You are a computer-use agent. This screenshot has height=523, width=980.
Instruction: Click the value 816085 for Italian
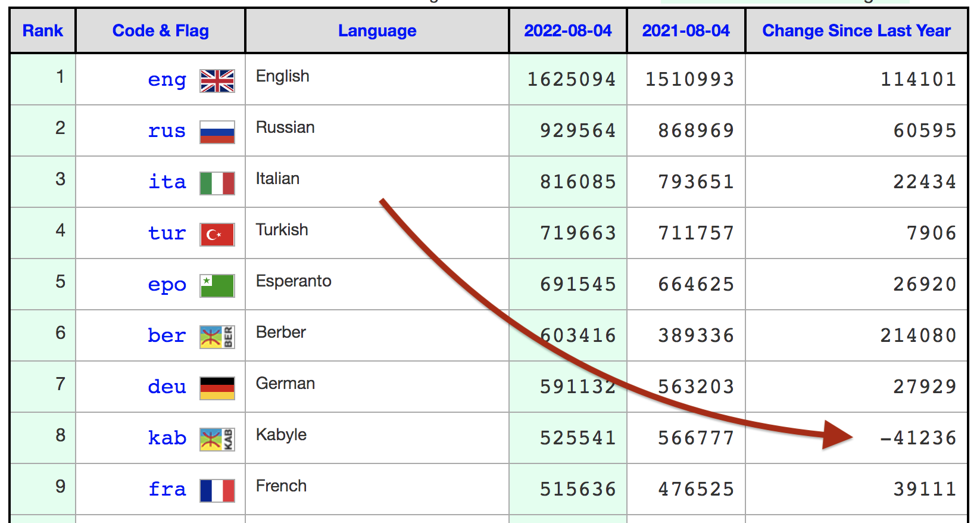tap(578, 182)
